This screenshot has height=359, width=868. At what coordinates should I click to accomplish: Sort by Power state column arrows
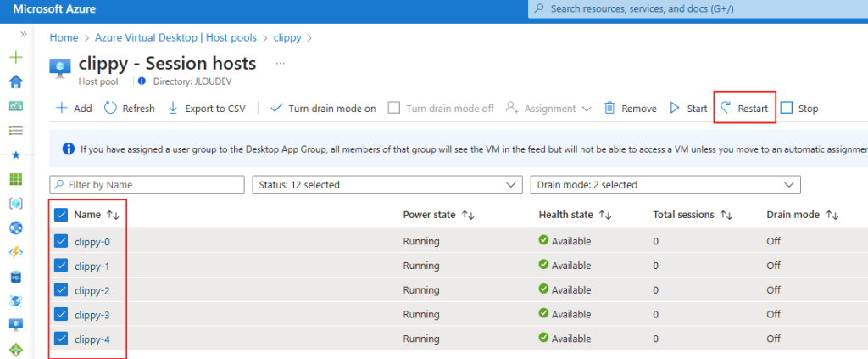point(468,215)
